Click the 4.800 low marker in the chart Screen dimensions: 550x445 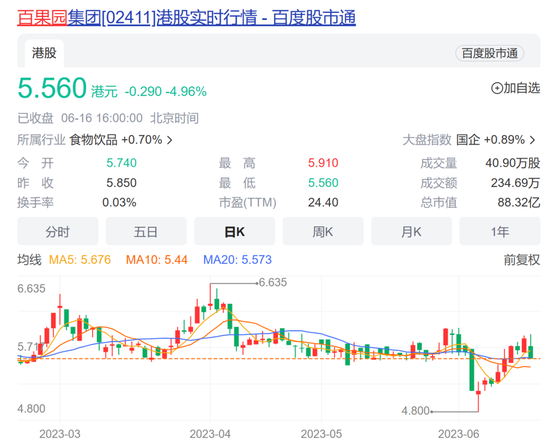(x=416, y=411)
